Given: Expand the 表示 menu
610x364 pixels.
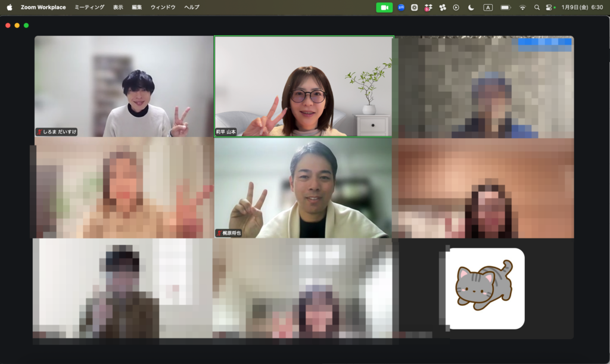Looking at the screenshot, I should click(x=118, y=7).
